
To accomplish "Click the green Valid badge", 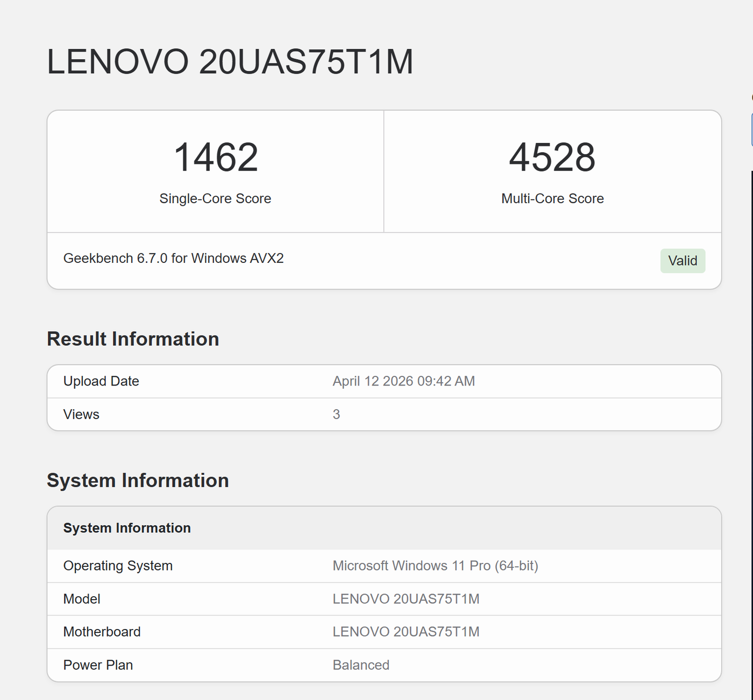I will click(x=683, y=261).
